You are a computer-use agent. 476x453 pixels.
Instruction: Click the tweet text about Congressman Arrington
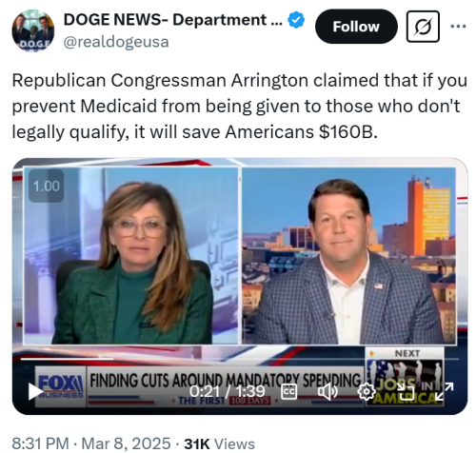pyautogui.click(x=239, y=106)
